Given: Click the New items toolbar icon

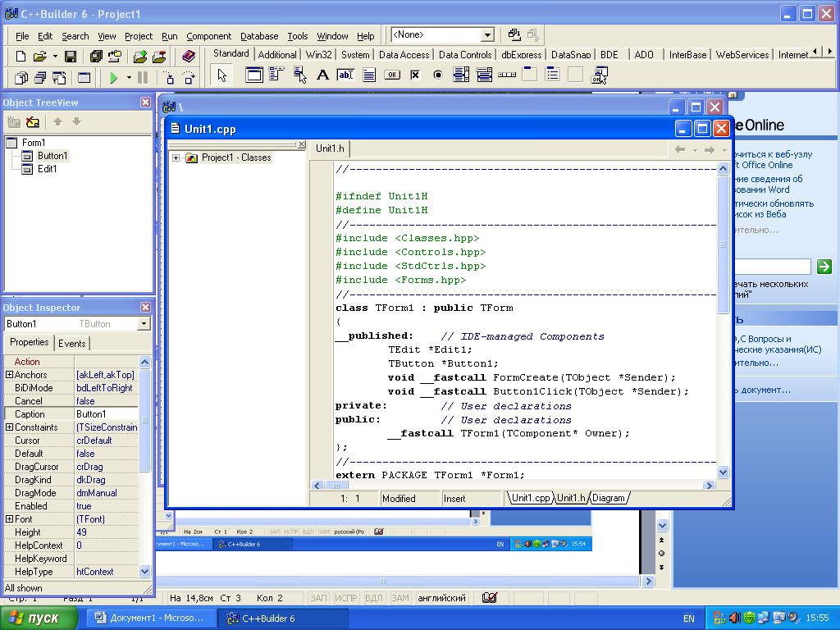Looking at the screenshot, I should click(21, 56).
